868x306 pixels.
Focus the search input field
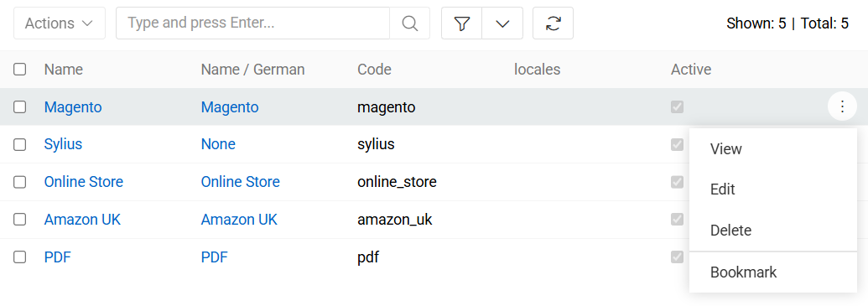pyautogui.click(x=253, y=23)
